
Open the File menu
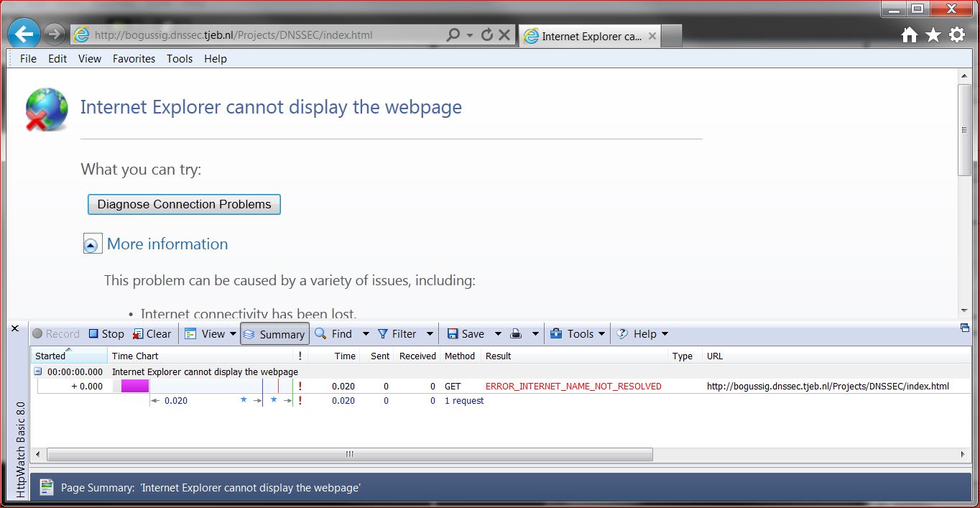pyautogui.click(x=28, y=59)
